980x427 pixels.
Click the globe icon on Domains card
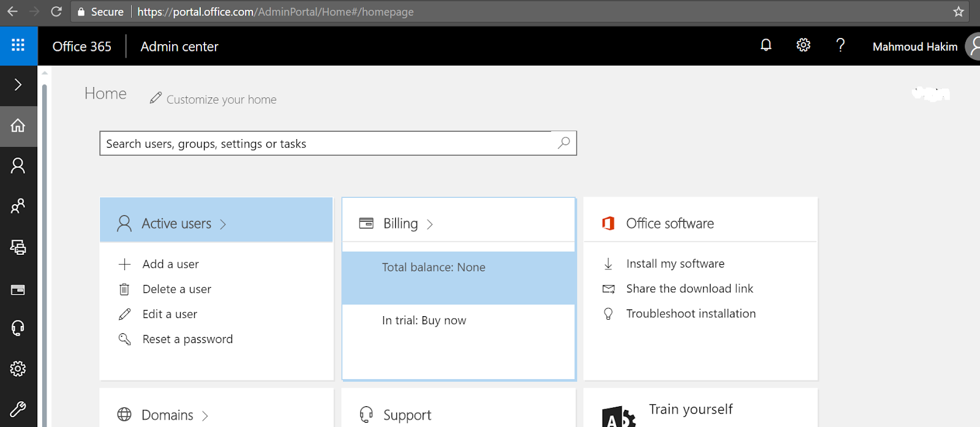tap(124, 415)
